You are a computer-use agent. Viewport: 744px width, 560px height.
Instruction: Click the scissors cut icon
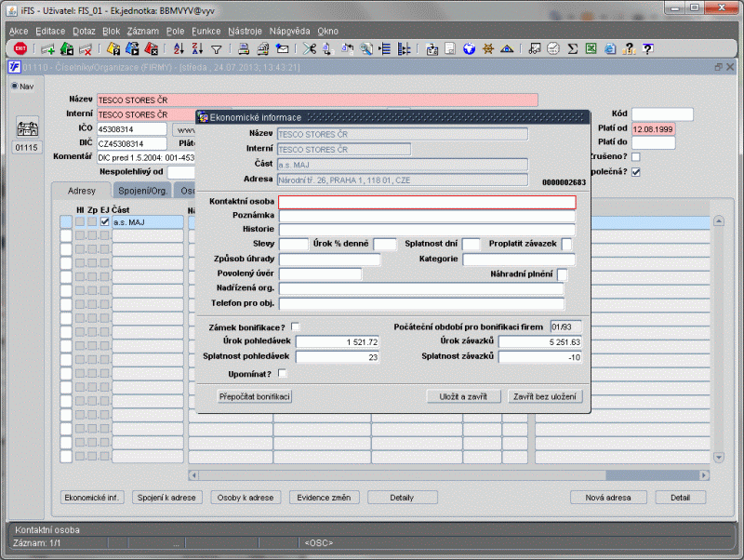310,48
